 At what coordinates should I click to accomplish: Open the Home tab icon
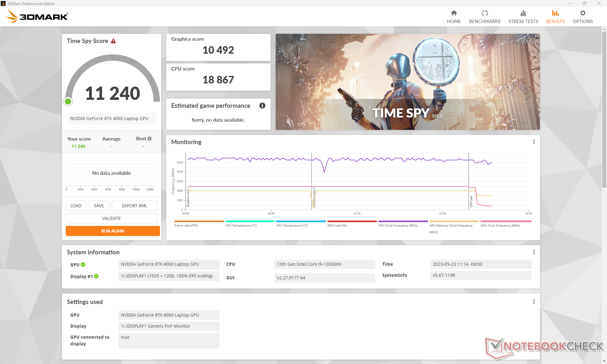pyautogui.click(x=454, y=13)
